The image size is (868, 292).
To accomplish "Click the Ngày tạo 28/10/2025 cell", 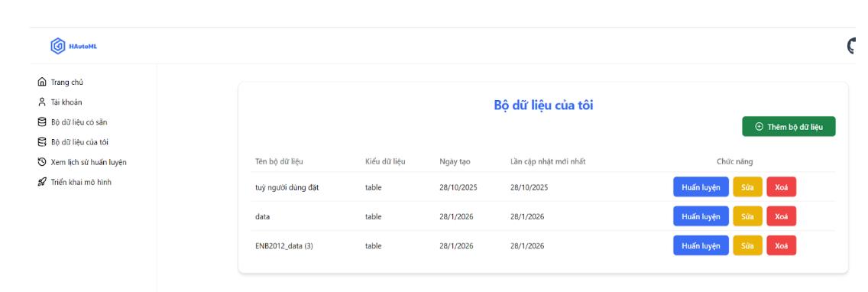I will pyautogui.click(x=458, y=188).
